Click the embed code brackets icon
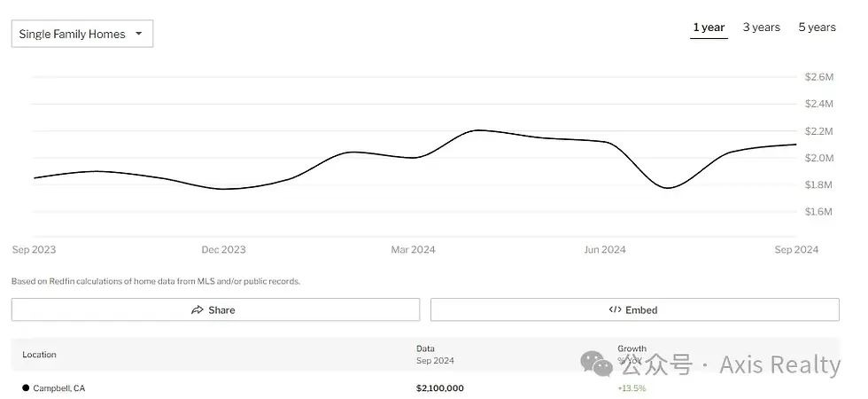Viewport: 868px width, 399px height. [615, 310]
